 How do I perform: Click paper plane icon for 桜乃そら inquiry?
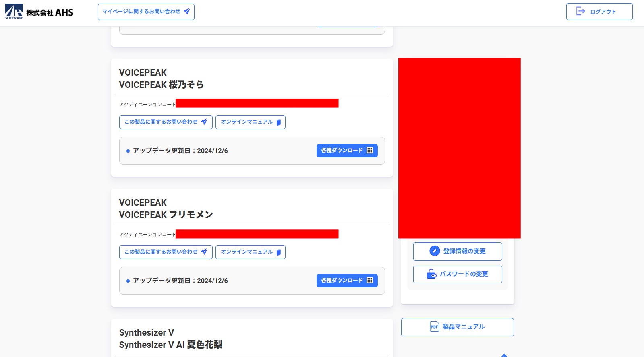click(204, 122)
